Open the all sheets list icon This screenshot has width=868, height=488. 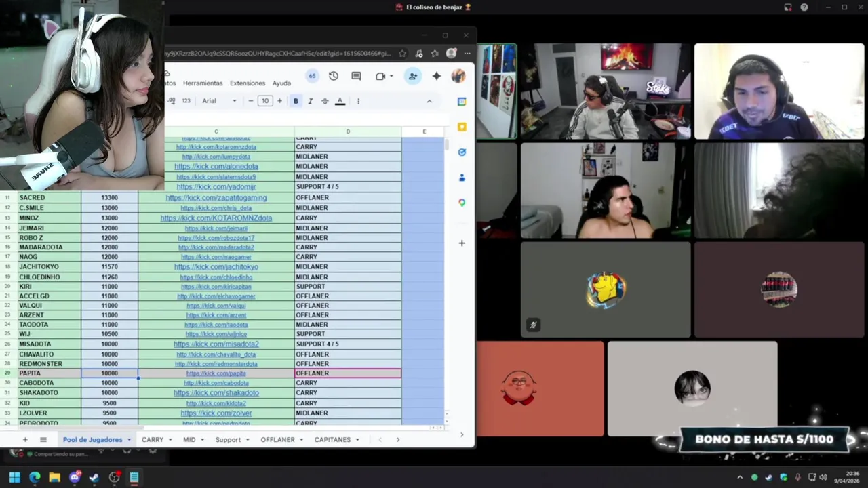point(43,439)
